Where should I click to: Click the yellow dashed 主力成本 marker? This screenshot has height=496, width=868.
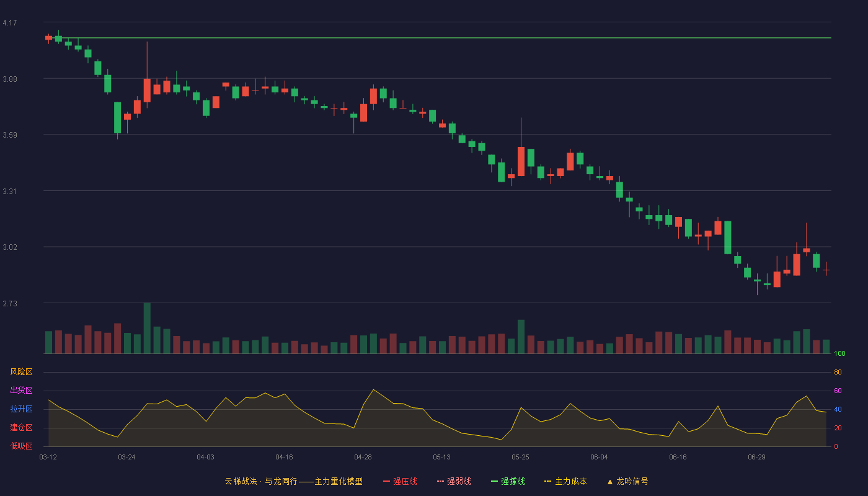coord(548,481)
